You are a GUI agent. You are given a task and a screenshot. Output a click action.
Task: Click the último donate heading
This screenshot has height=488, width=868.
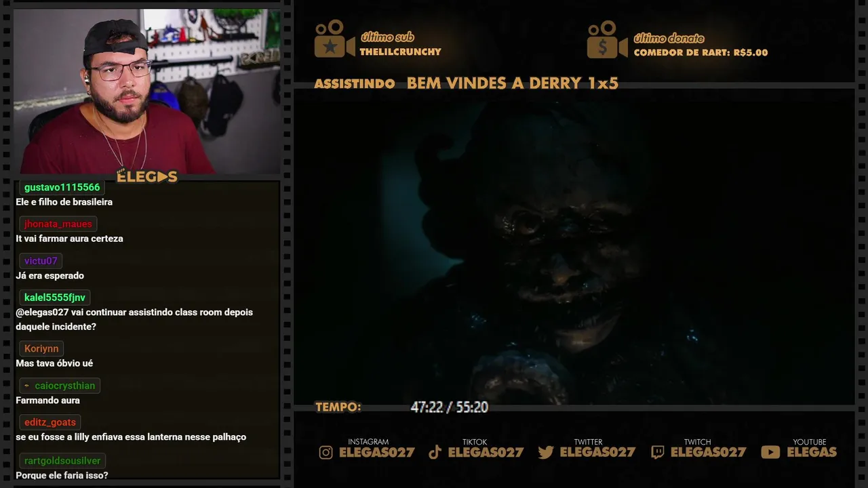click(669, 38)
